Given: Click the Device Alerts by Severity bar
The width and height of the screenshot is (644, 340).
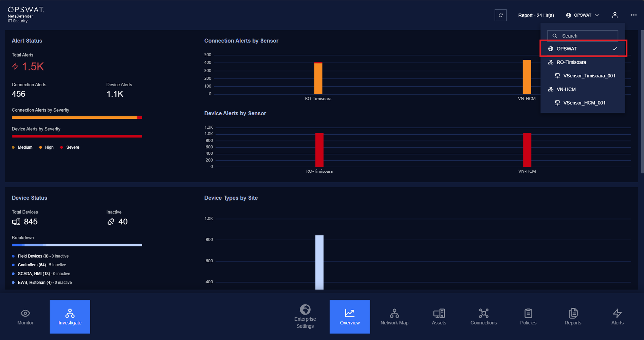Looking at the screenshot, I should tap(77, 136).
